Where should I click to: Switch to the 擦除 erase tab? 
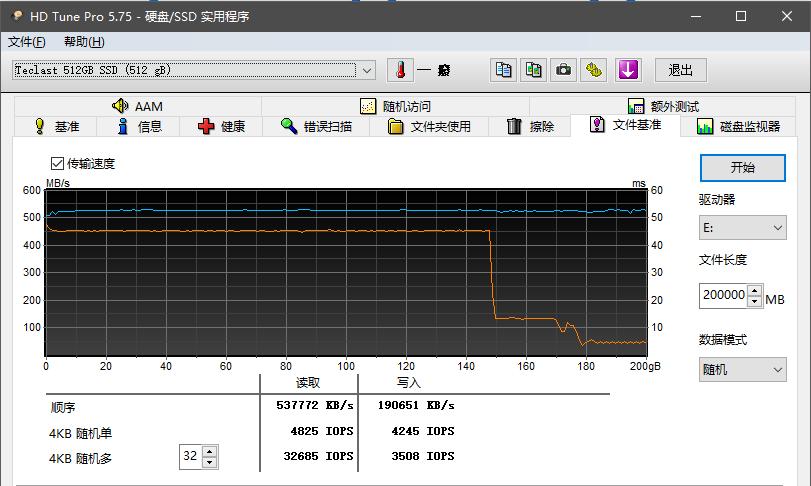click(x=530, y=127)
